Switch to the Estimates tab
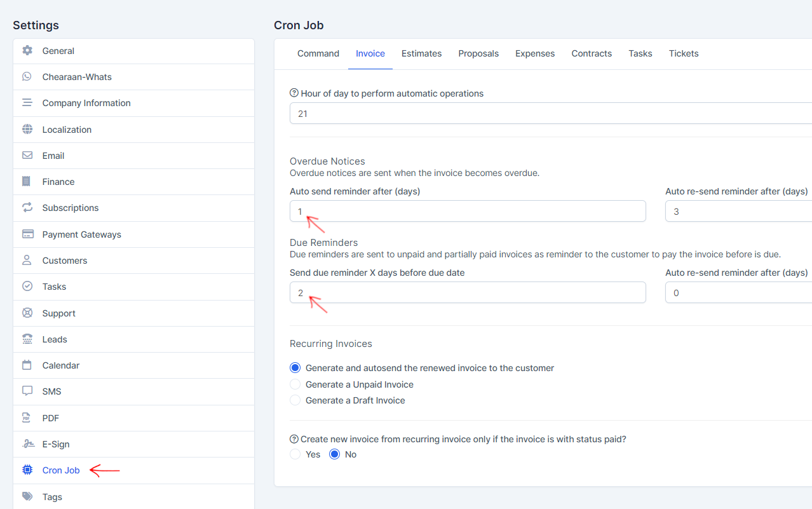812x509 pixels. click(x=421, y=53)
